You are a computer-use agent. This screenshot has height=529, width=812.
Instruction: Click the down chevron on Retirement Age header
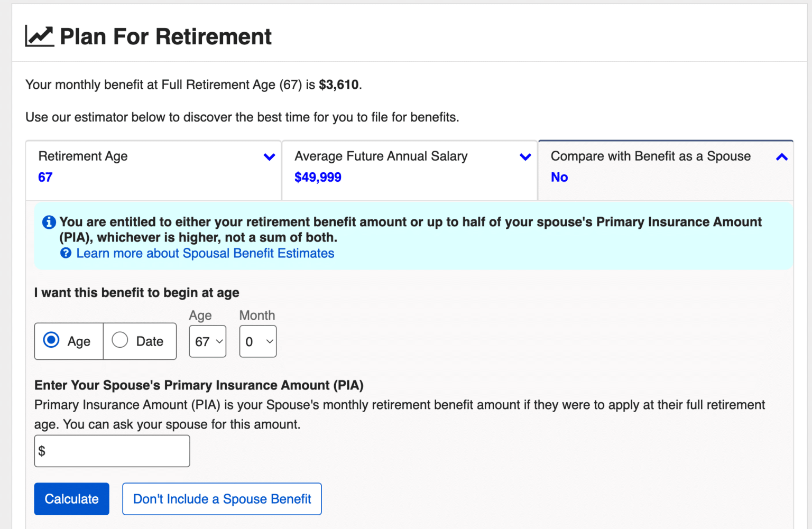tap(270, 157)
